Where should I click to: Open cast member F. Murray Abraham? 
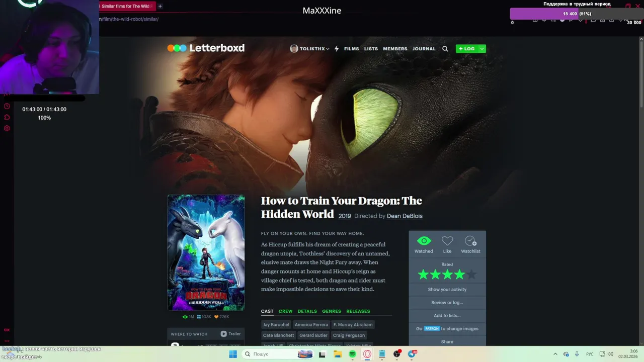click(353, 325)
